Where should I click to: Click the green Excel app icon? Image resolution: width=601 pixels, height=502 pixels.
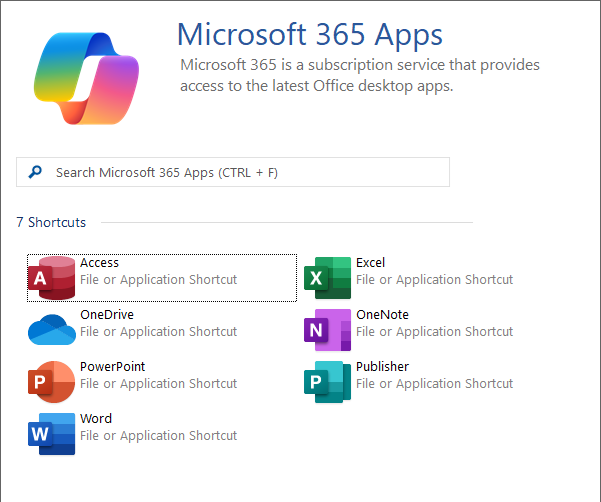tap(328, 278)
